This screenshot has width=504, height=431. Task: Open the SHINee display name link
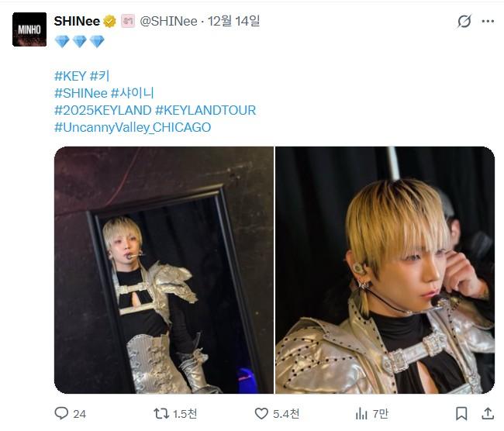tap(77, 22)
